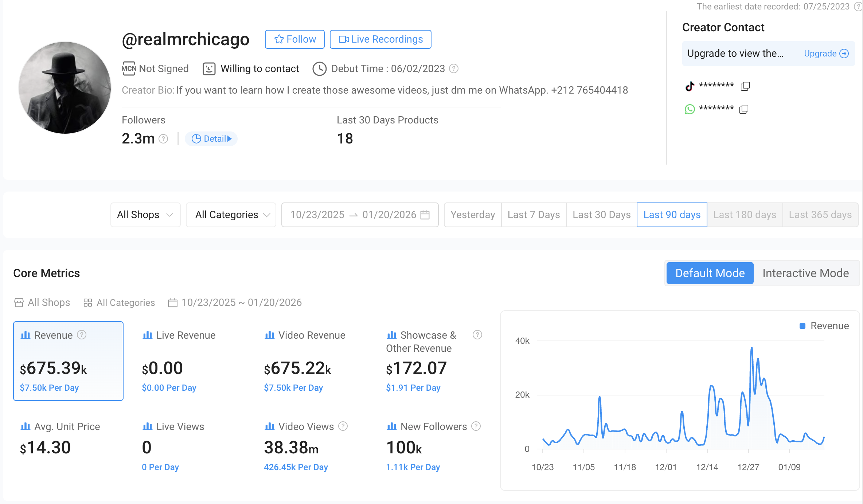
Task: Open help tooltip for New Followers
Action: 476,426
